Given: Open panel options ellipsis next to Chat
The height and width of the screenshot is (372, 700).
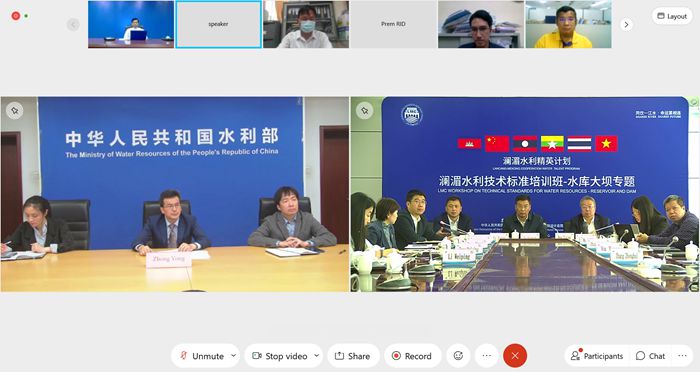Looking at the screenshot, I should (x=682, y=356).
